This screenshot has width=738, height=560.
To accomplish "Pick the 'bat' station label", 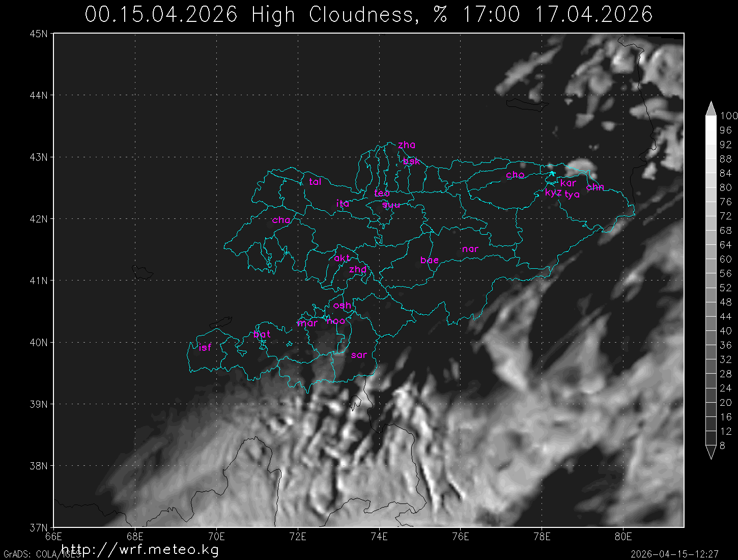I will 262,334.
